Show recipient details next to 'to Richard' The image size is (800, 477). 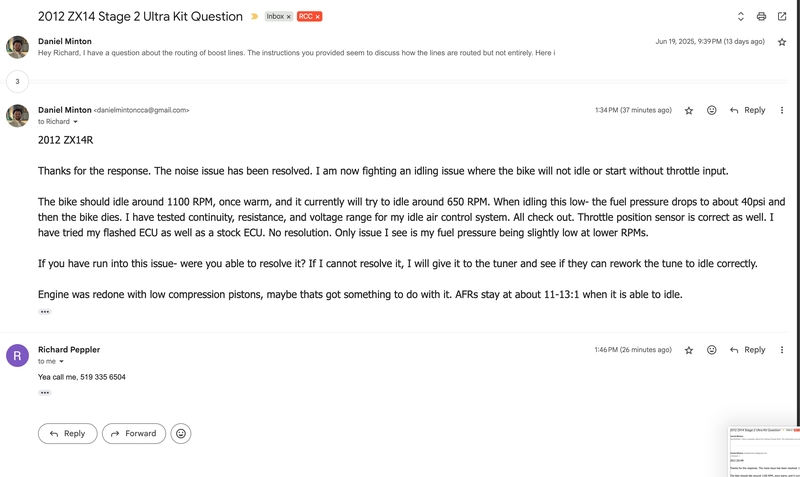76,122
